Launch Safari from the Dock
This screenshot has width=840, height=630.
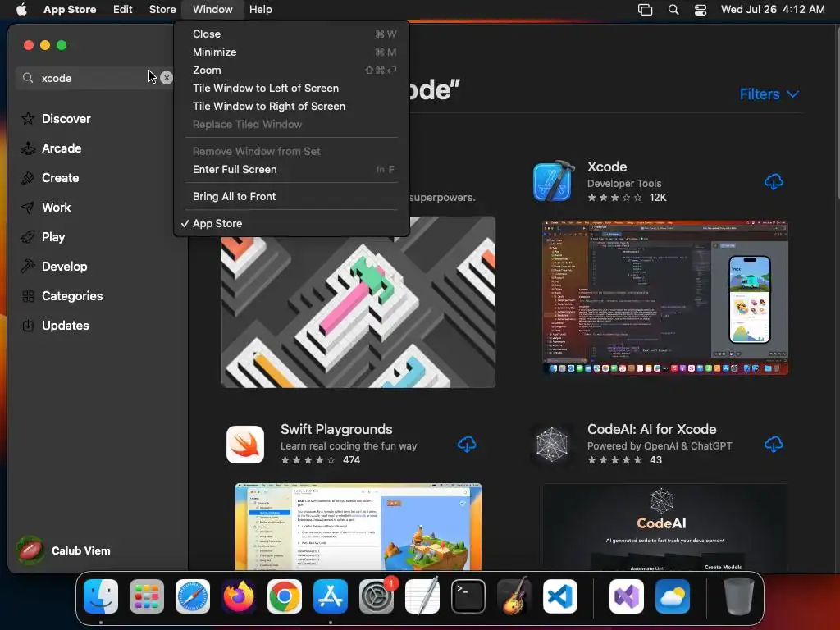pyautogui.click(x=193, y=596)
